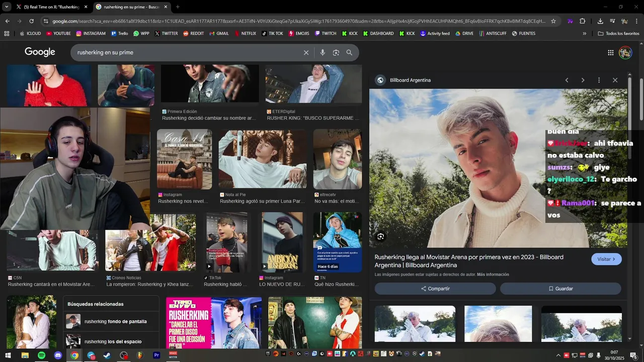Open Windows Start menu

[x=9, y=355]
